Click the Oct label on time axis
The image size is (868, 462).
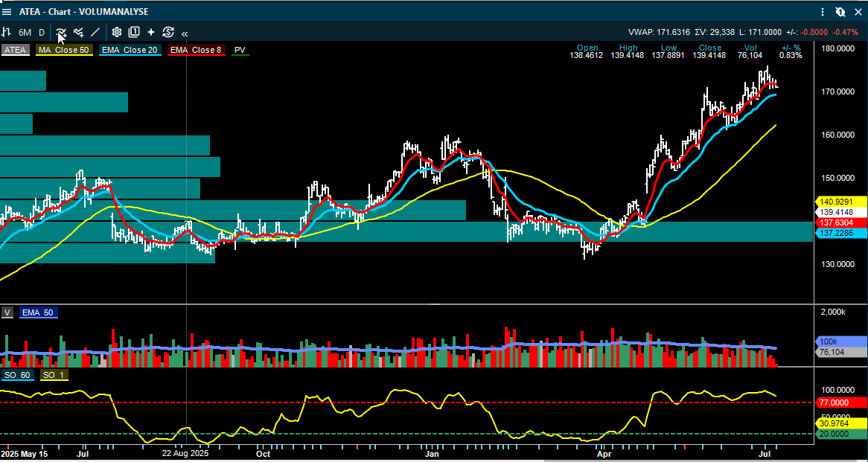(264, 454)
